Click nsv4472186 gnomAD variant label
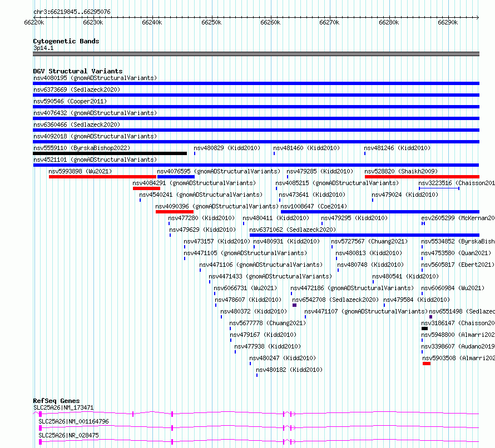 pyautogui.click(x=352, y=288)
